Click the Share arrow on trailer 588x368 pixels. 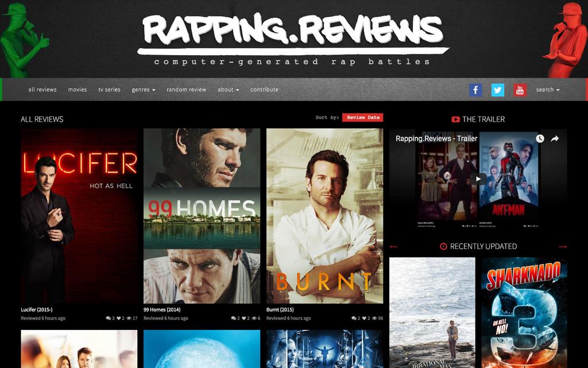click(x=555, y=139)
